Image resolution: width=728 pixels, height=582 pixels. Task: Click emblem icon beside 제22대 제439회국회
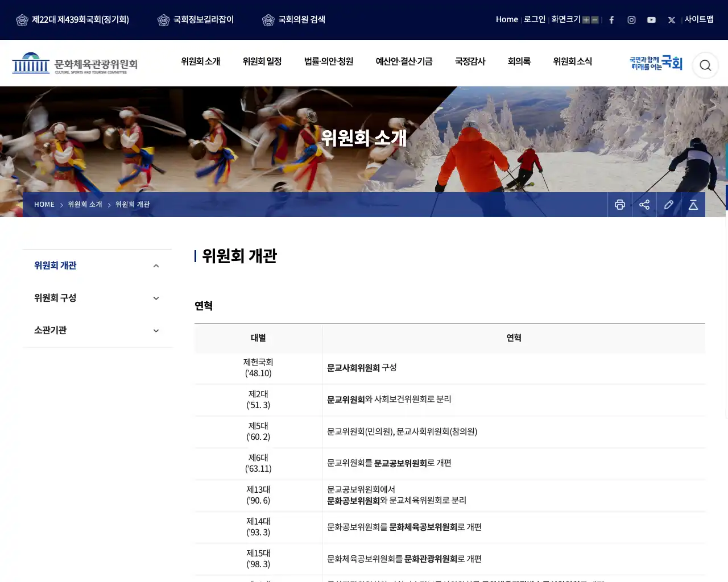click(x=22, y=20)
